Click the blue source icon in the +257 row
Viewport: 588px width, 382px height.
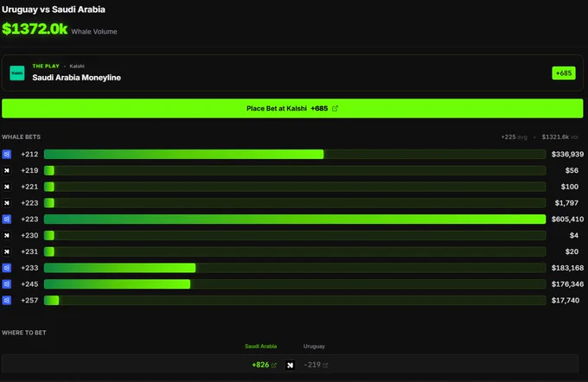7,300
